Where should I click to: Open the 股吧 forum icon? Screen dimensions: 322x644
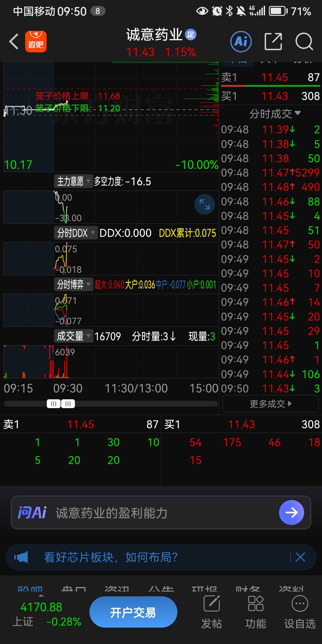[x=36, y=41]
